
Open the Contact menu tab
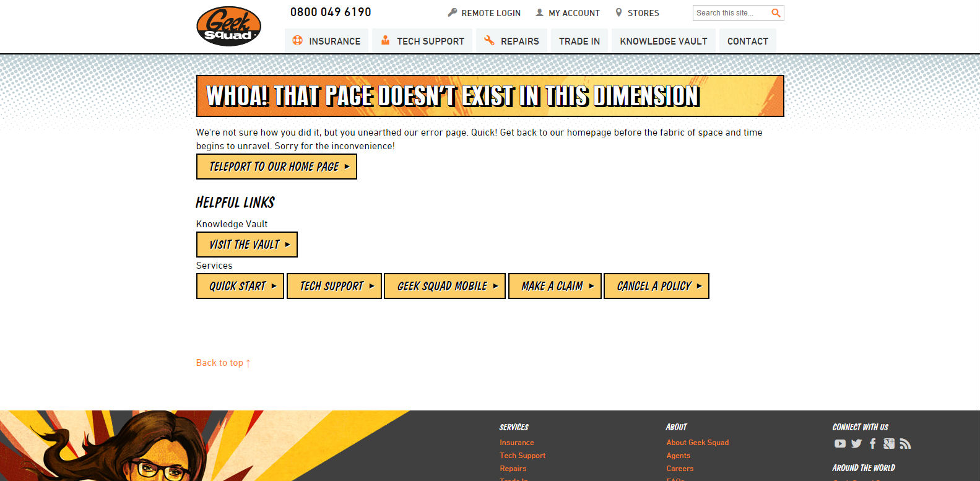point(748,41)
